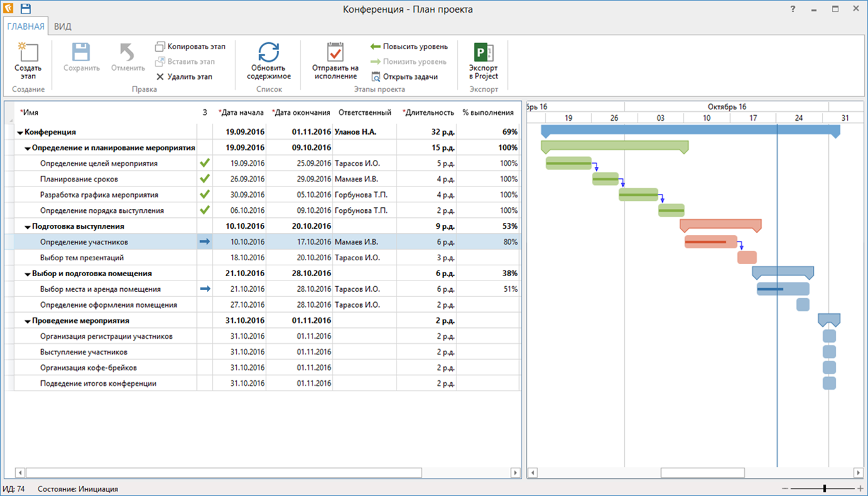Click the Обновить содержимое refresh icon
This screenshot has height=496, width=868.
[269, 52]
